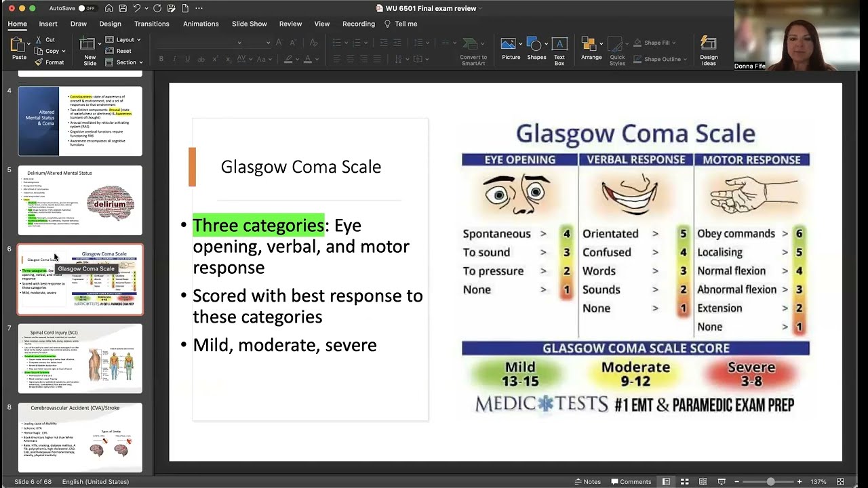Screen dimensions: 868x488
Task: Click the font color button
Action: click(307, 59)
